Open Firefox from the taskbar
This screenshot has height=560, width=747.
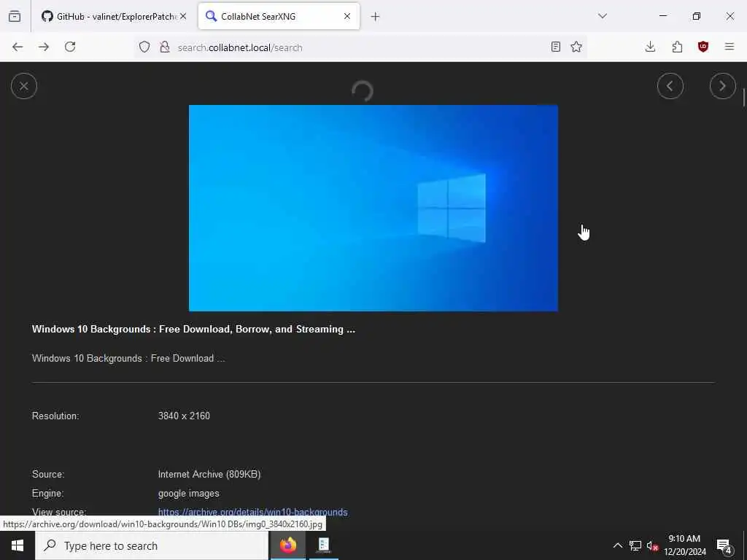coord(287,545)
